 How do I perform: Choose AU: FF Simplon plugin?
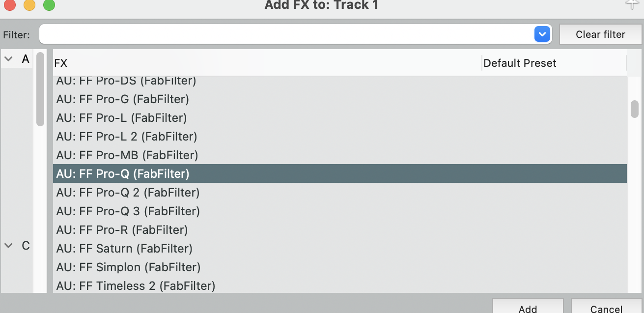click(x=128, y=267)
